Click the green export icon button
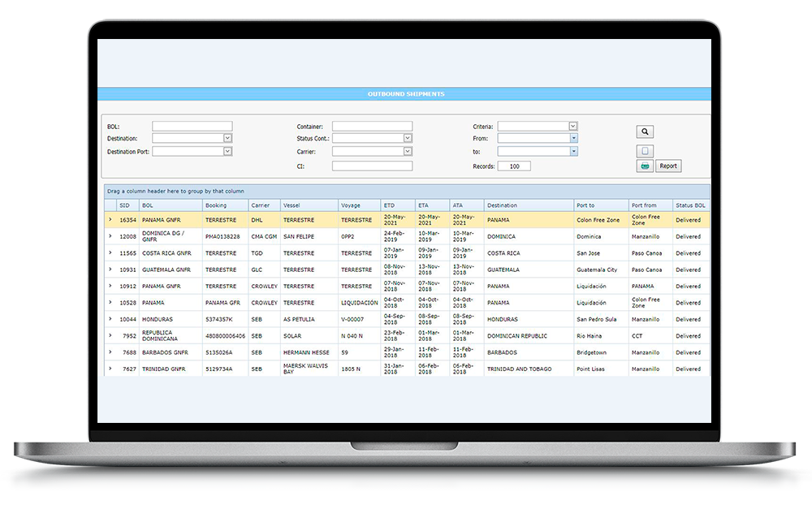Viewport: 812px width, 509px height. pos(645,166)
